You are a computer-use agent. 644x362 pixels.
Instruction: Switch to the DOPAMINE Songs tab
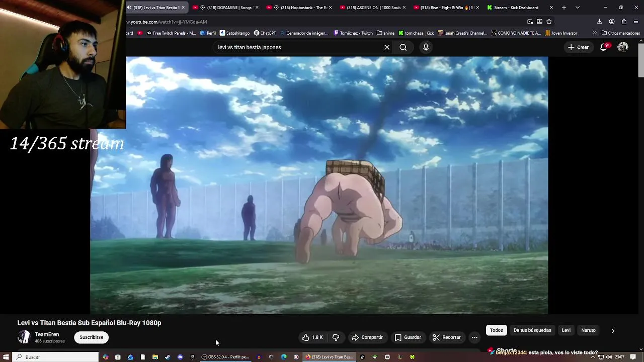(x=226, y=8)
